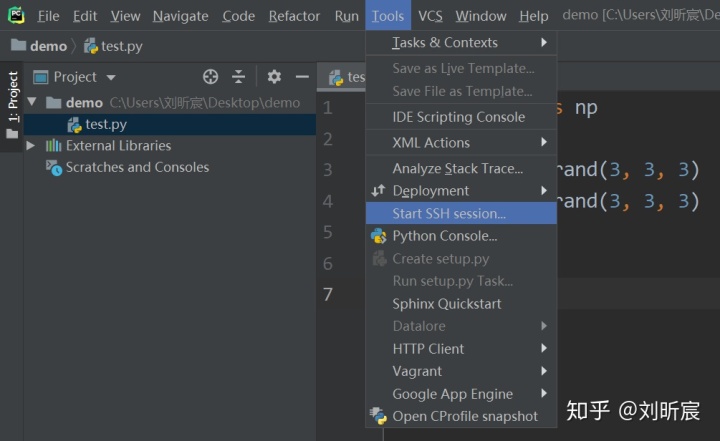Image resolution: width=720 pixels, height=441 pixels.
Task: Toggle the 1: Project sidebar tab
Action: pyautogui.click(x=12, y=105)
